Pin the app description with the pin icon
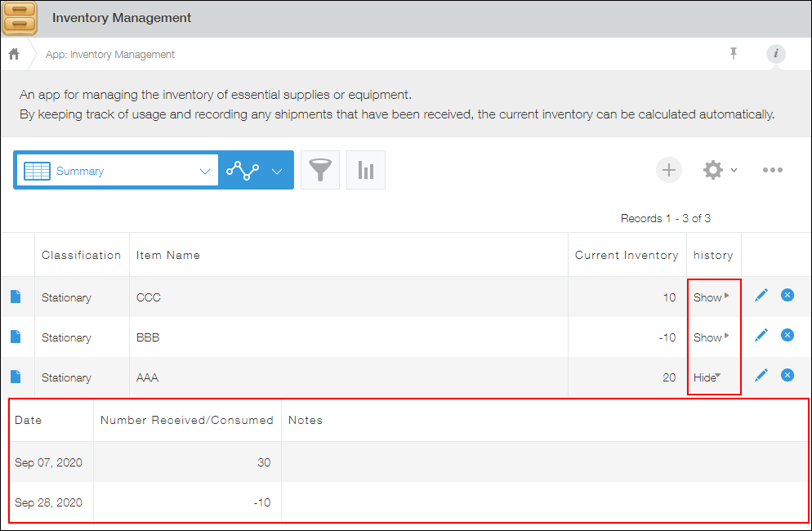This screenshot has height=531, width=812. (734, 54)
